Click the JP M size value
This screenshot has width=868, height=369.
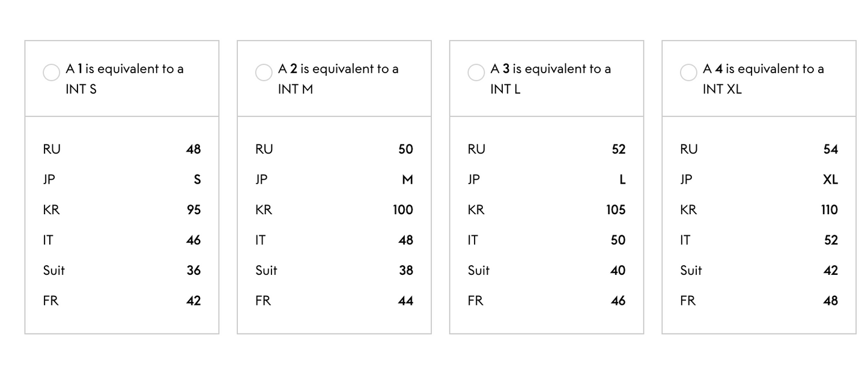coord(407,179)
